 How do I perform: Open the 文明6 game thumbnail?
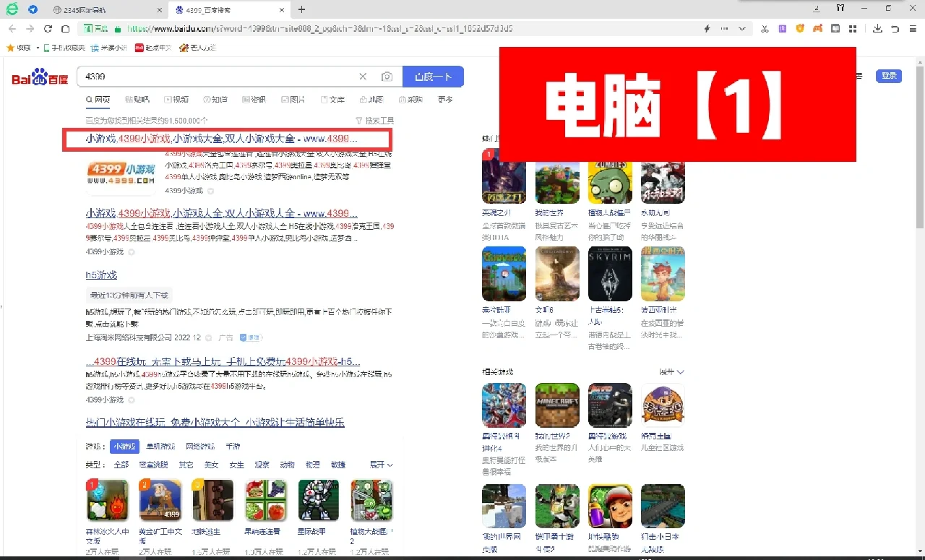(x=557, y=274)
